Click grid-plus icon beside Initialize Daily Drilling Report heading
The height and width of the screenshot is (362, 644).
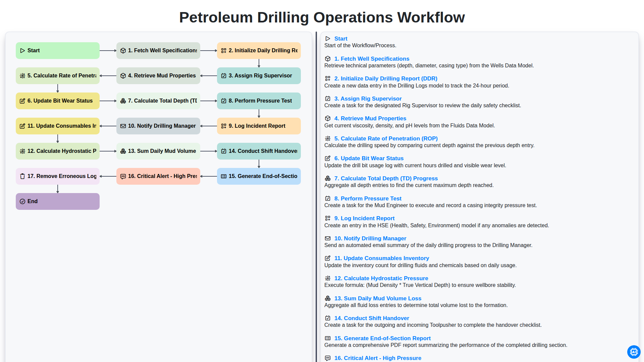(x=328, y=78)
